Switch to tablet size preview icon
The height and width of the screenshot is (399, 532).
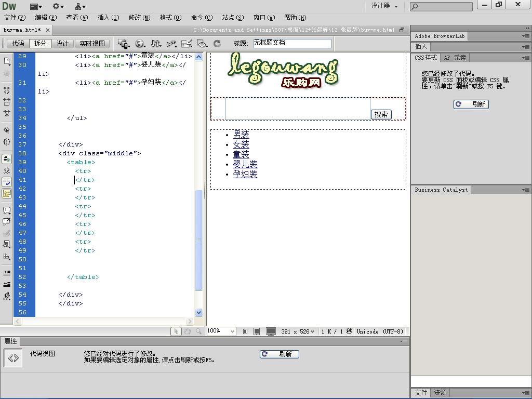pos(257,331)
